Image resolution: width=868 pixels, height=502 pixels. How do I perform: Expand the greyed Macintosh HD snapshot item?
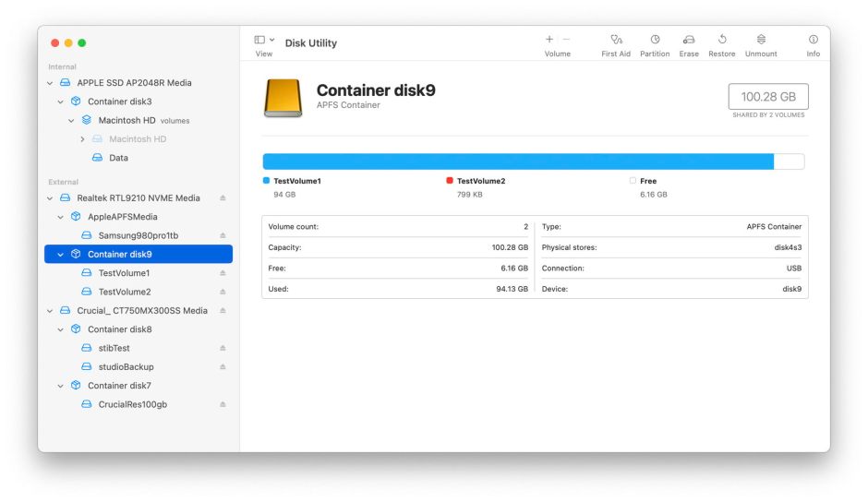tap(82, 139)
